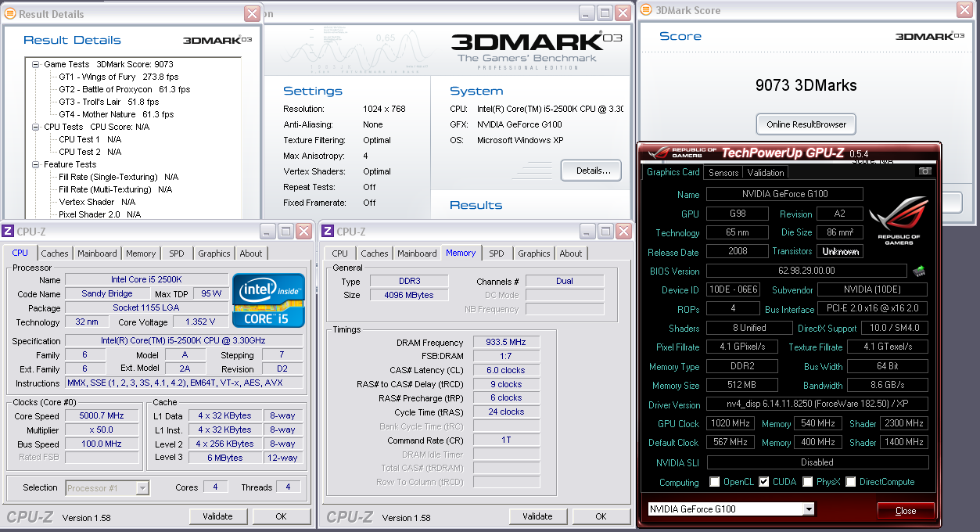Viewport: 980px width, 532px height.
Task: Select GT4 - Mother Nature result row
Action: click(116, 114)
